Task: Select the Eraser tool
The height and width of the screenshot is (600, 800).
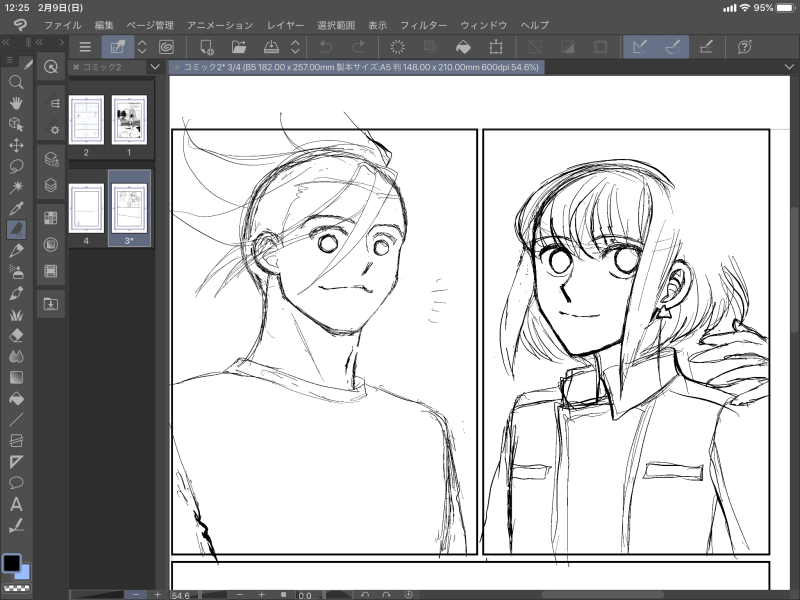Action: click(16, 335)
